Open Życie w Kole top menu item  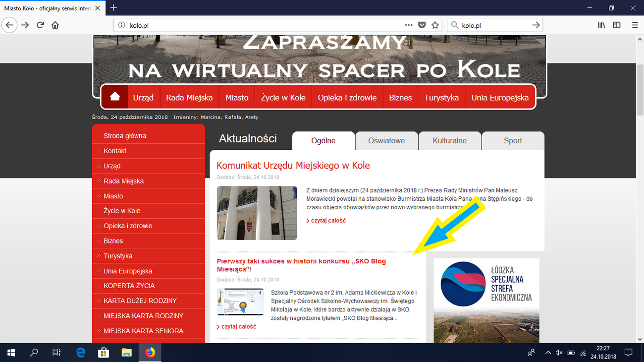(x=283, y=97)
